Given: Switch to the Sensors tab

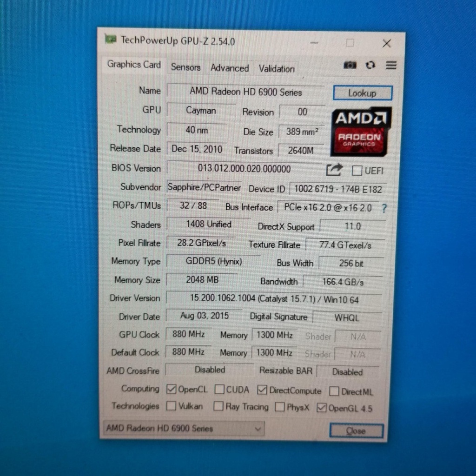Looking at the screenshot, I should tap(185, 67).
